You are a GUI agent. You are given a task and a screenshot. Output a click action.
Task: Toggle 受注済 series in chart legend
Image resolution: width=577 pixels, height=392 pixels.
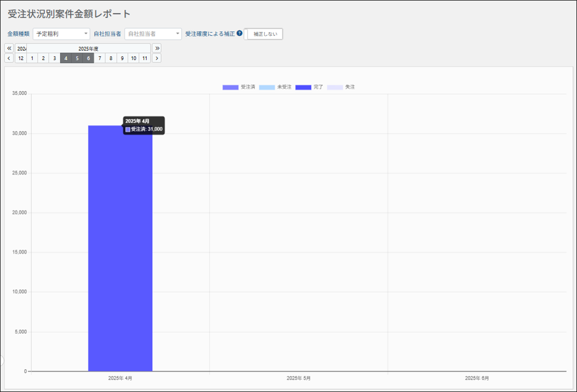coord(230,88)
